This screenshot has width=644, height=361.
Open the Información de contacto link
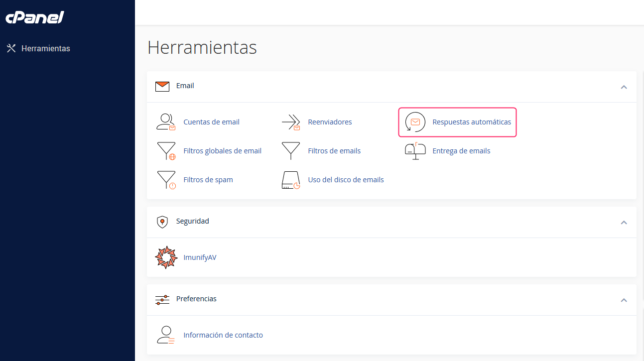[223, 335]
